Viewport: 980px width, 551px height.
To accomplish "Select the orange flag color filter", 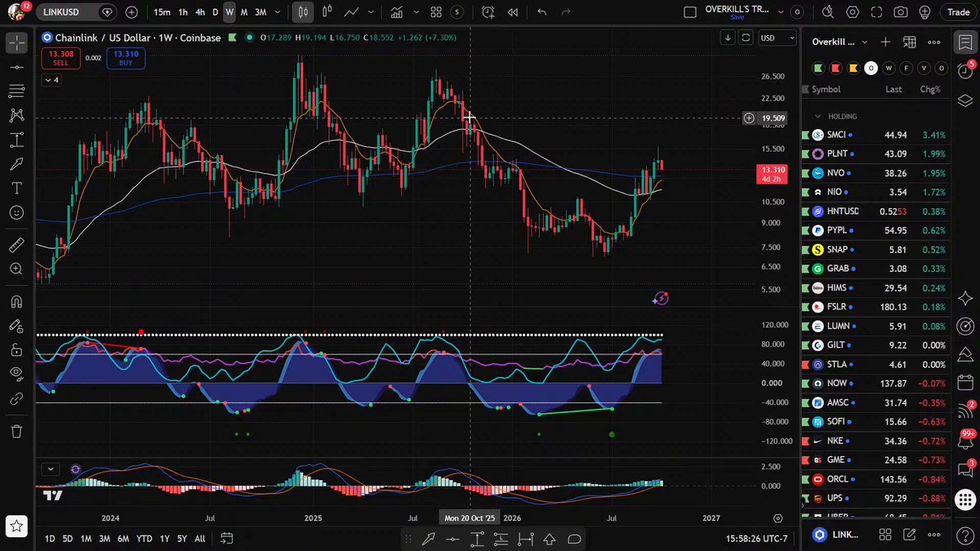I will click(854, 68).
